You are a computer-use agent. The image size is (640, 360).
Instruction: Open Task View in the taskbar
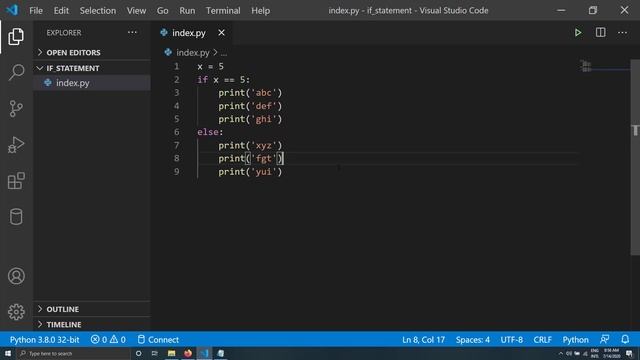pyautogui.click(x=155, y=353)
